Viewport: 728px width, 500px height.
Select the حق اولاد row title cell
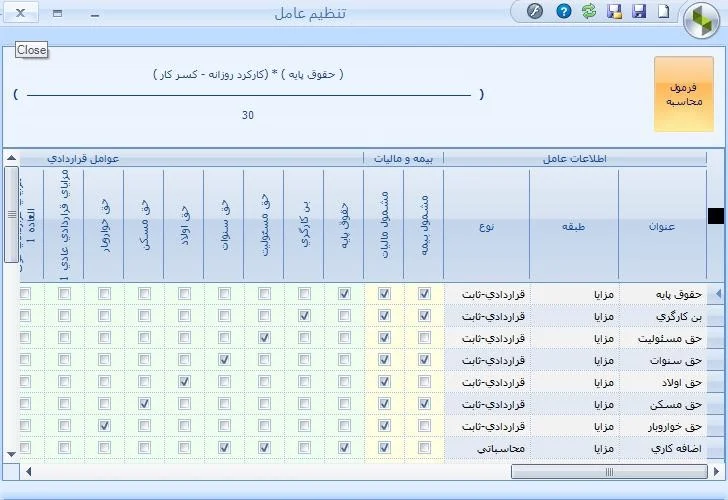[x=663, y=382]
